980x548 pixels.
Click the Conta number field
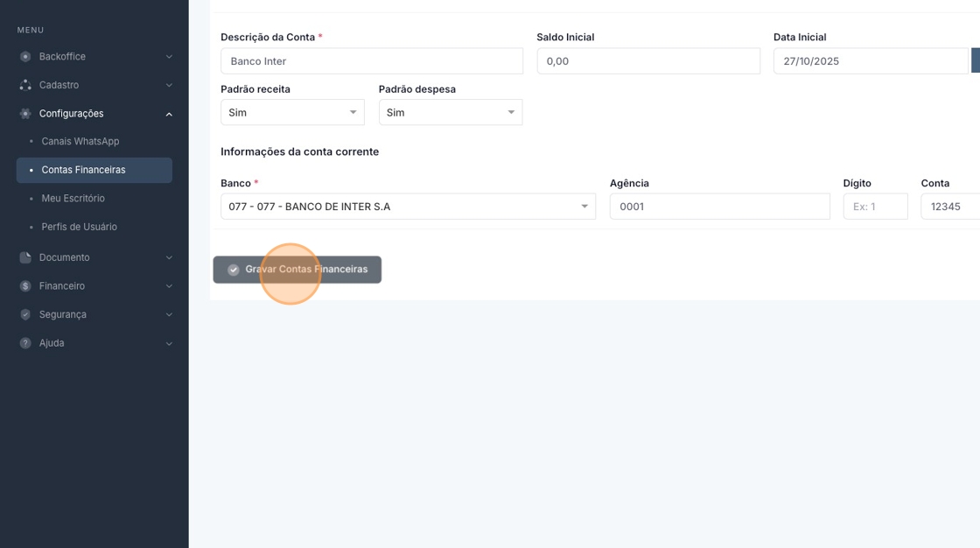(x=950, y=207)
